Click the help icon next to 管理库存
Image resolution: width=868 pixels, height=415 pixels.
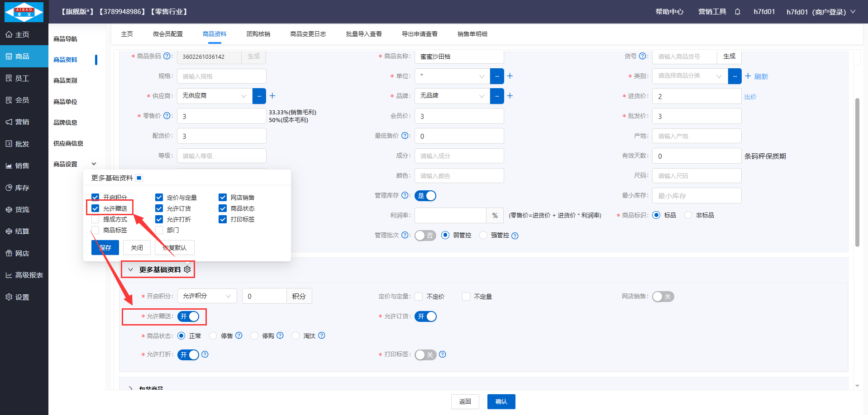click(x=405, y=195)
